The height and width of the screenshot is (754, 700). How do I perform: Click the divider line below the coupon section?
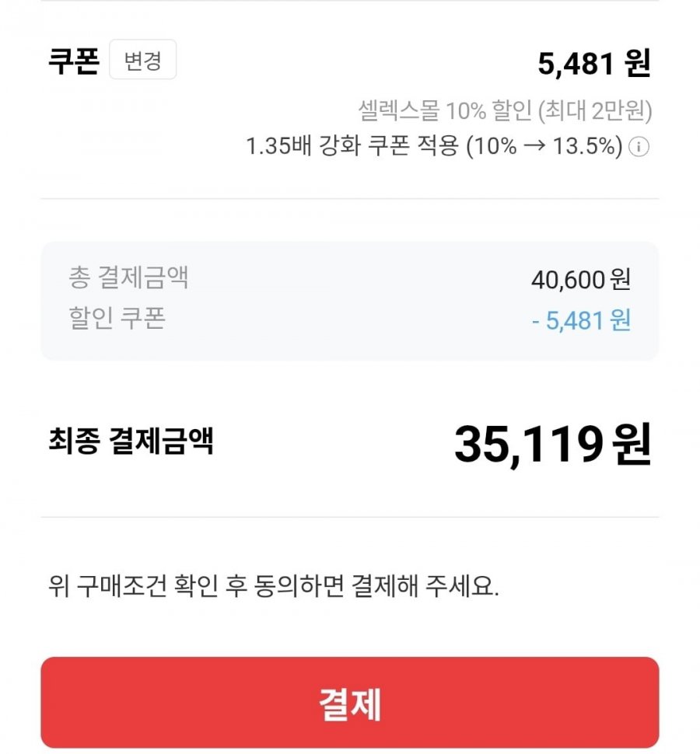[350, 198]
